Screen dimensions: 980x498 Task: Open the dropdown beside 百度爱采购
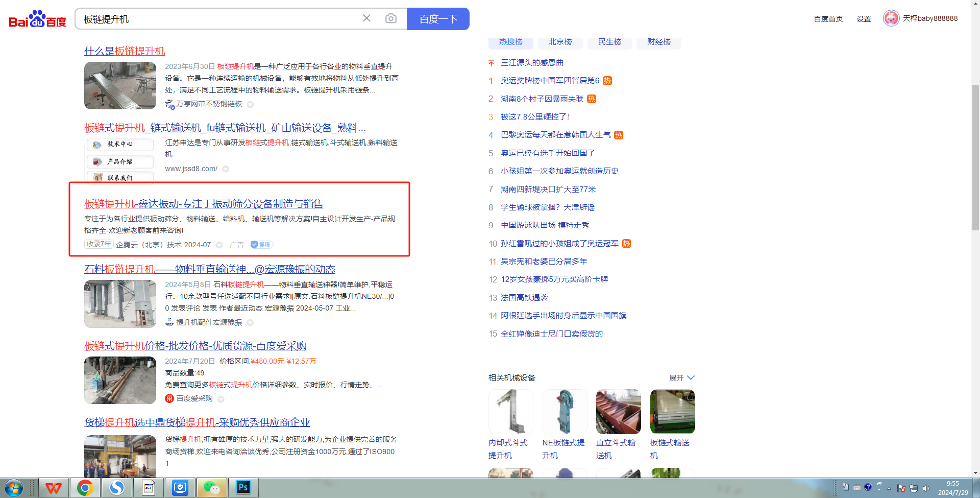click(221, 399)
